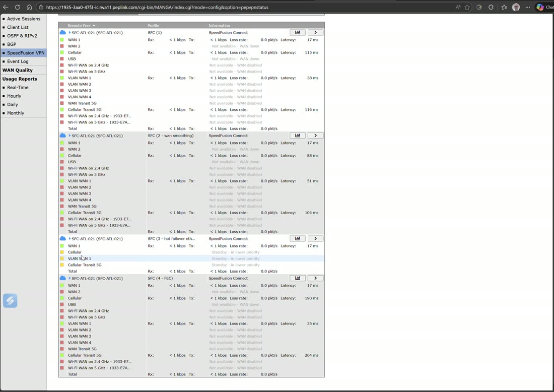Viewport: 554px width, 392px height.
Task: Click the 35 ms latency value
Action: pos(313,323)
